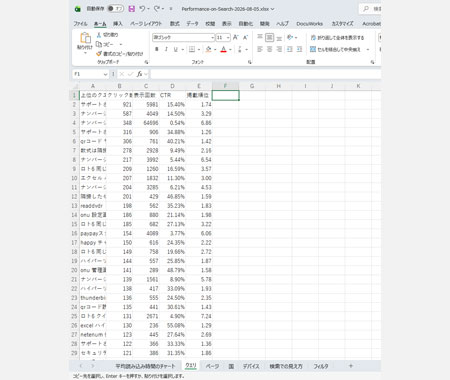Click the Paste clipboard icon
The height and width of the screenshot is (380, 450).
tap(85, 38)
